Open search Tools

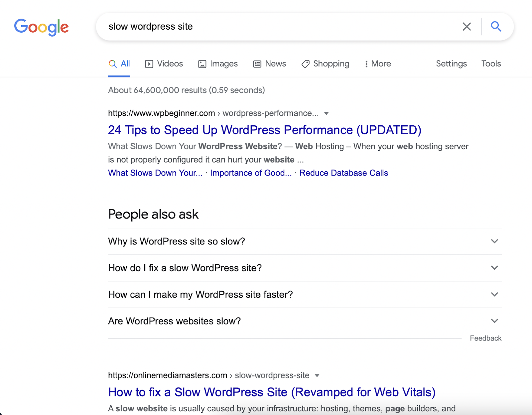pos(491,64)
